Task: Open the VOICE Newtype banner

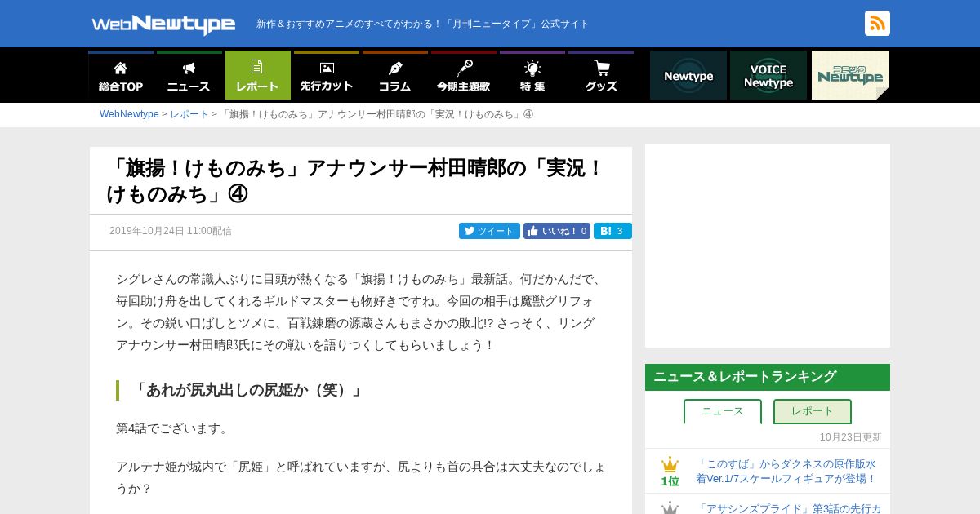Action: click(x=768, y=75)
